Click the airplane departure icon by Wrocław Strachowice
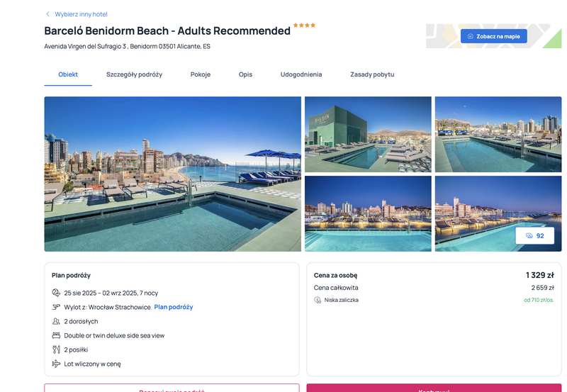The image size is (567, 392). (56, 307)
